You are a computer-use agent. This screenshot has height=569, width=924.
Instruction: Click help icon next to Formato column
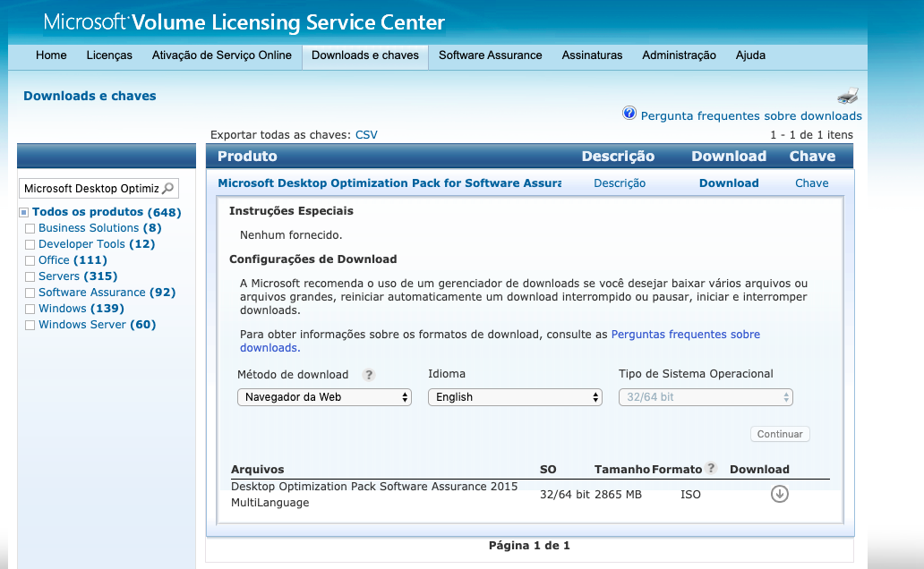point(711,469)
